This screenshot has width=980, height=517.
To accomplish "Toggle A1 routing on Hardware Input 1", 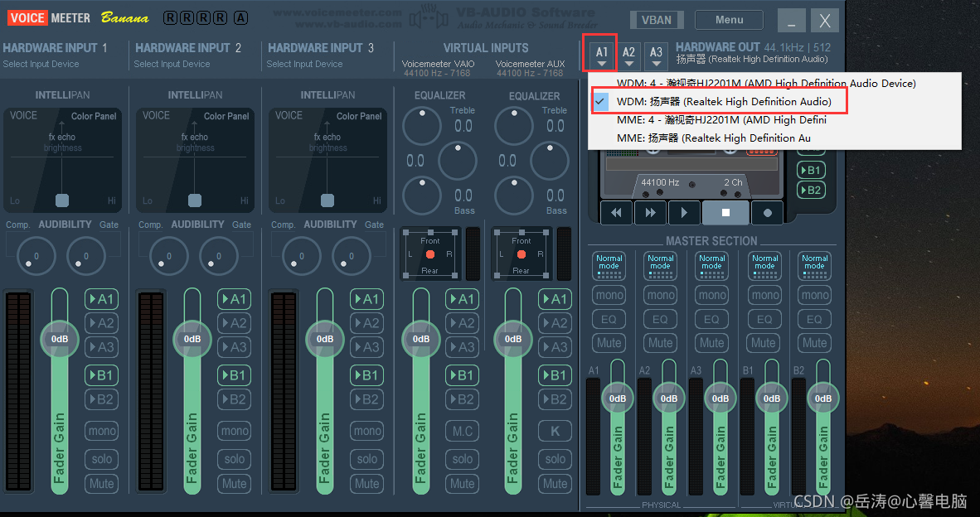I will click(x=101, y=299).
